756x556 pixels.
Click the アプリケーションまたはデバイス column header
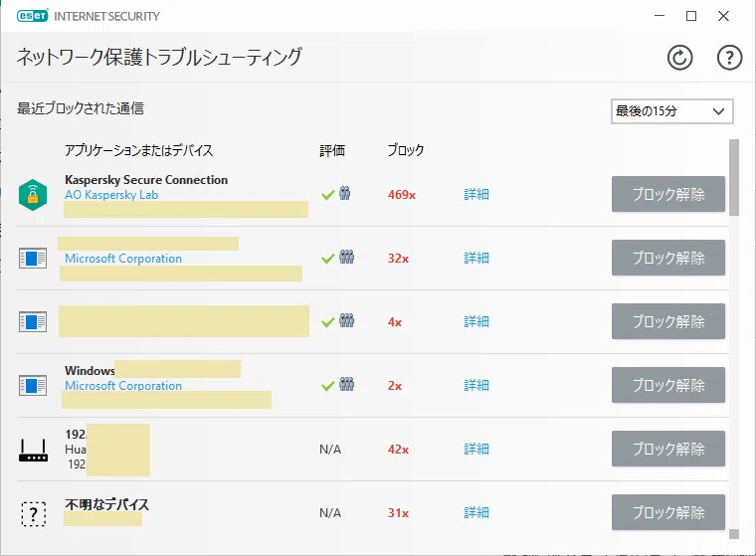[139, 150]
